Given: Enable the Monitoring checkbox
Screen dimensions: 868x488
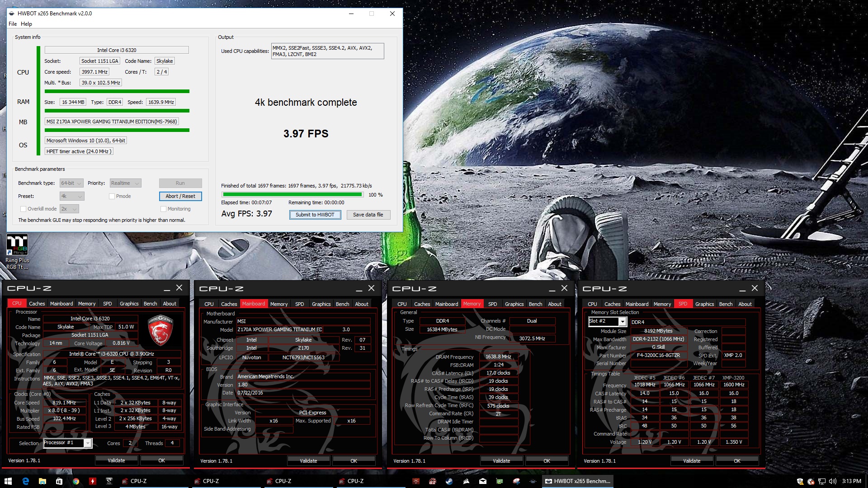Looking at the screenshot, I should [x=163, y=209].
